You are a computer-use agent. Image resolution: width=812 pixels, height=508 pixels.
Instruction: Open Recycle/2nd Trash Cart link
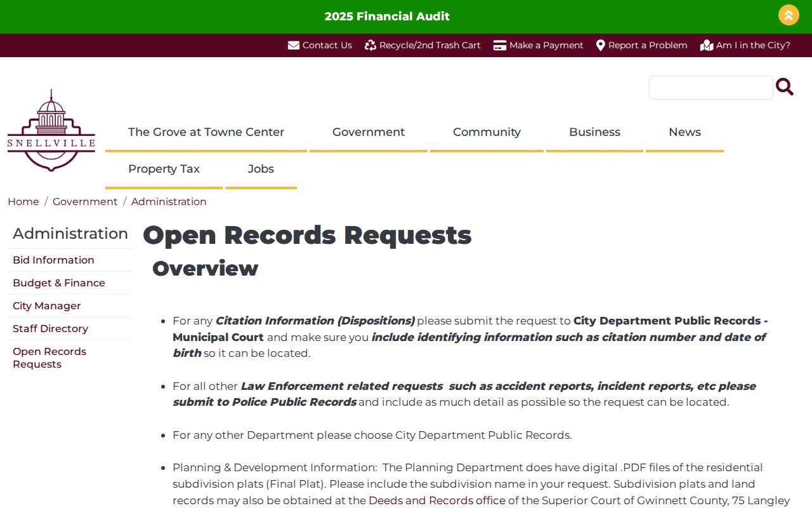coord(430,45)
